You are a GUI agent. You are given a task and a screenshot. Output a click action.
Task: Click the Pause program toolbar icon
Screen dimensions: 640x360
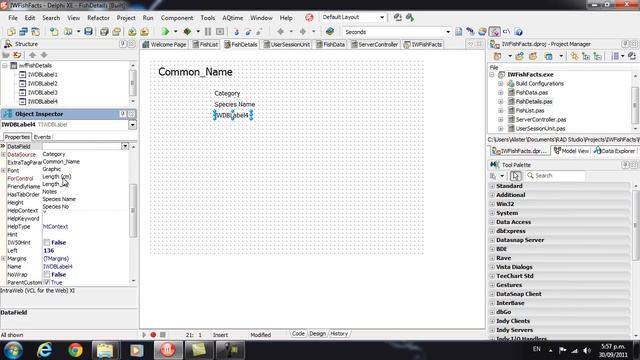(208, 31)
